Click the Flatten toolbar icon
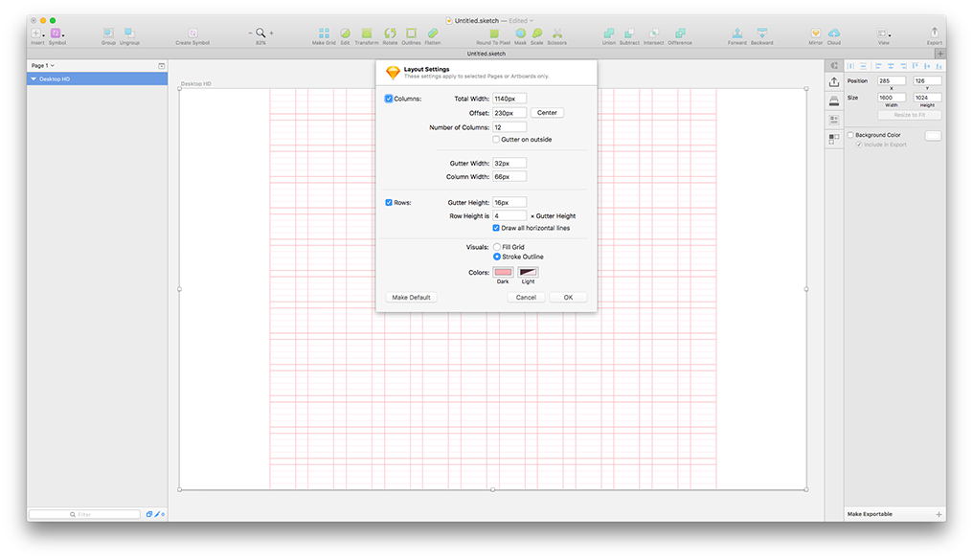 click(x=433, y=33)
